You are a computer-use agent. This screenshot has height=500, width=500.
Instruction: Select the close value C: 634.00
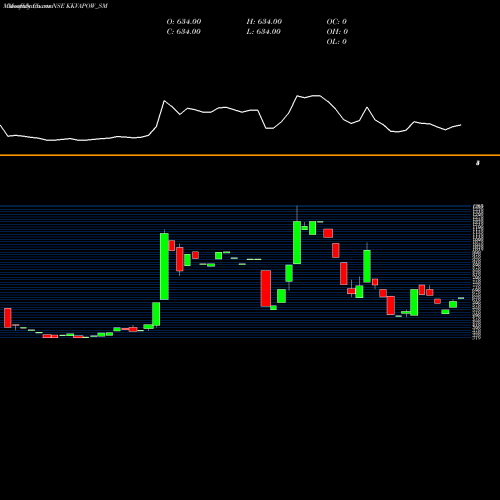click(x=184, y=32)
